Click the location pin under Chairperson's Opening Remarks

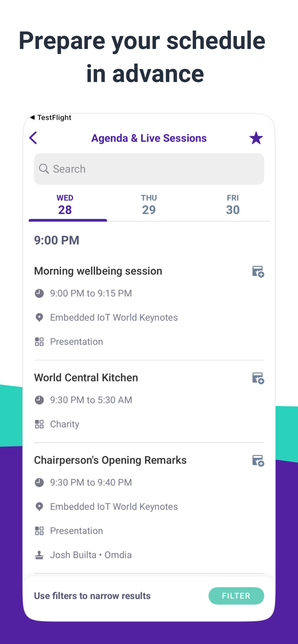pos(39,506)
